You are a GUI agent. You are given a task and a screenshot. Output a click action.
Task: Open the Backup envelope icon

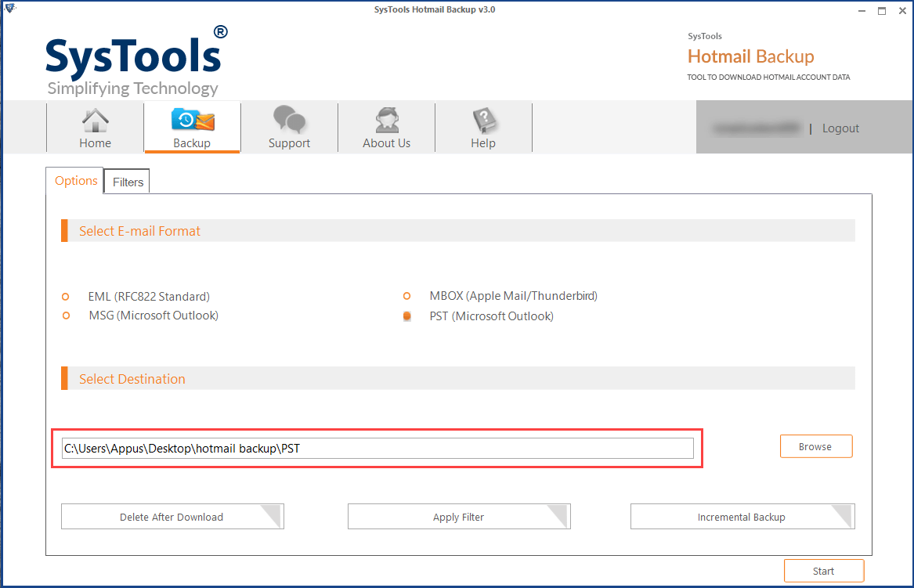pyautogui.click(x=193, y=120)
